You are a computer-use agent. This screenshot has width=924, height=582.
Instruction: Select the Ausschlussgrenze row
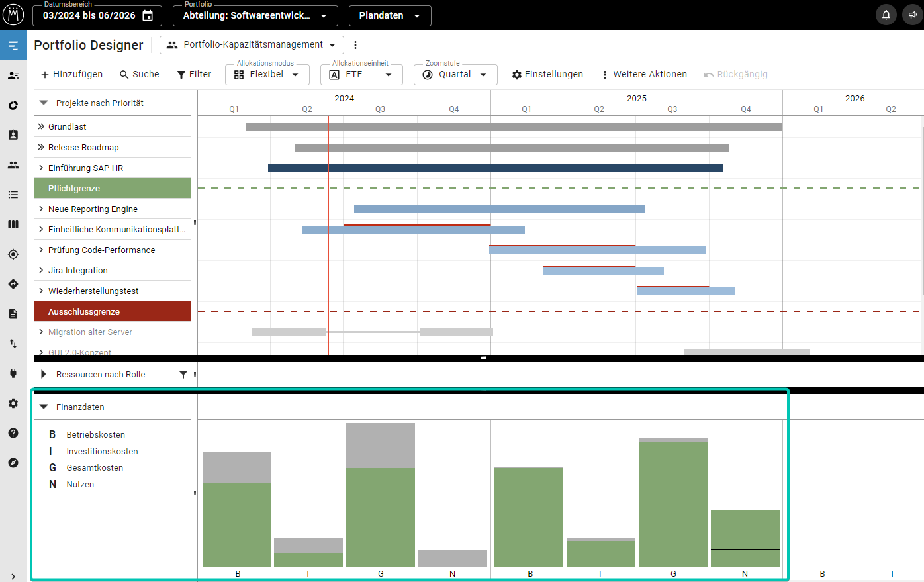tap(113, 311)
